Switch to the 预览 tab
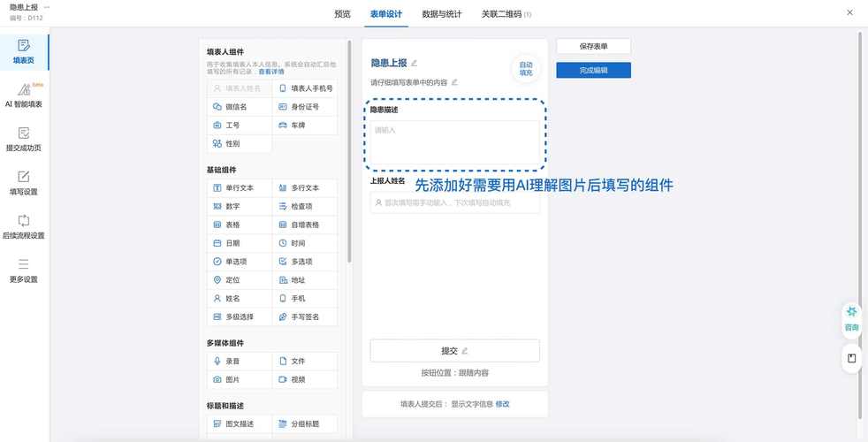Screen dimensions: 868x442 coord(342,14)
